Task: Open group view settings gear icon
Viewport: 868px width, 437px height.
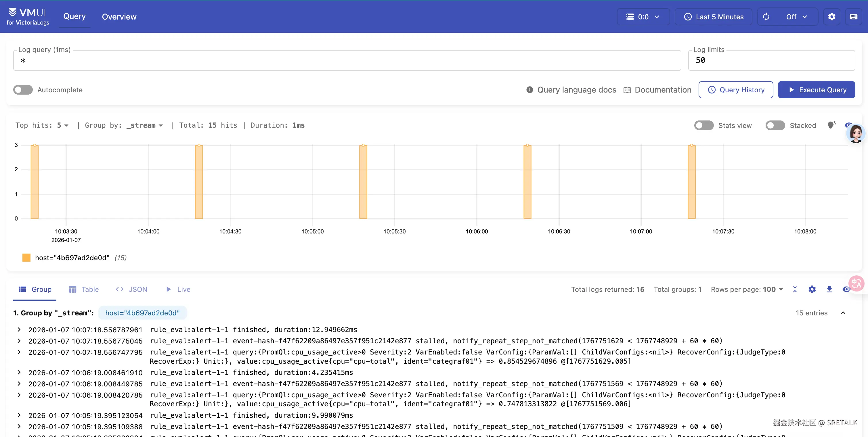Action: [x=812, y=289]
